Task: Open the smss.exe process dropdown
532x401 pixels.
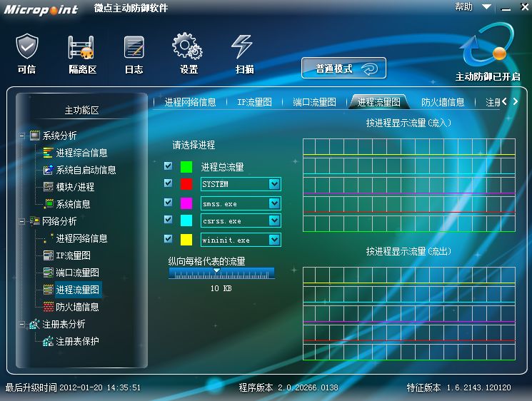Action: click(274, 203)
